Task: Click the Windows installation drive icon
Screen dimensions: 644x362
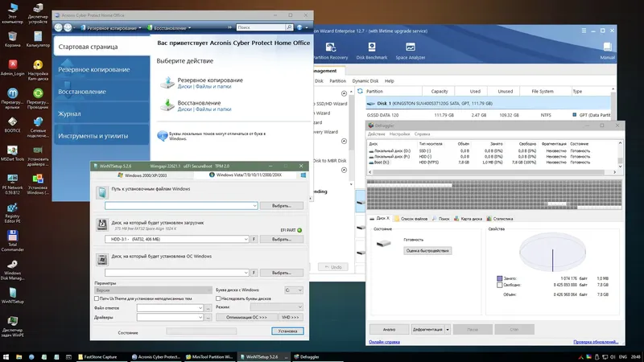Action: pos(102,259)
